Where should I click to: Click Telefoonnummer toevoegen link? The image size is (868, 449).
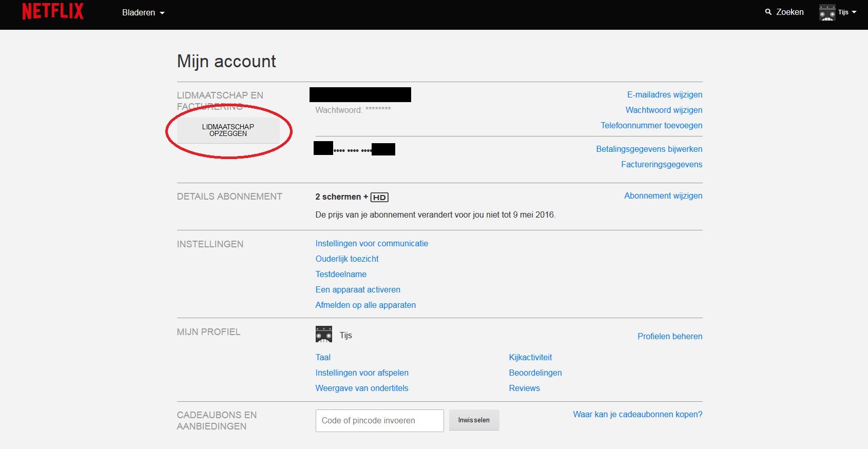click(651, 125)
